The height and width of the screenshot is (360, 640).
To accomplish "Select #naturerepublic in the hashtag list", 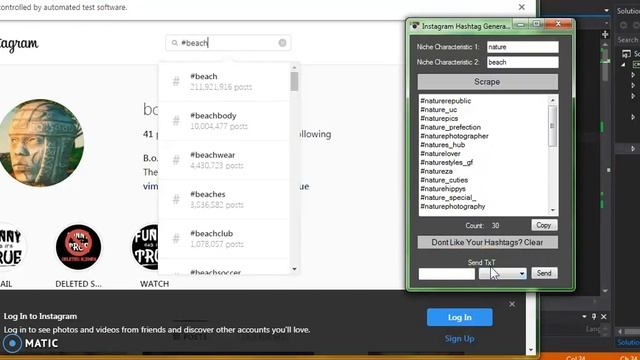I will 446,101.
